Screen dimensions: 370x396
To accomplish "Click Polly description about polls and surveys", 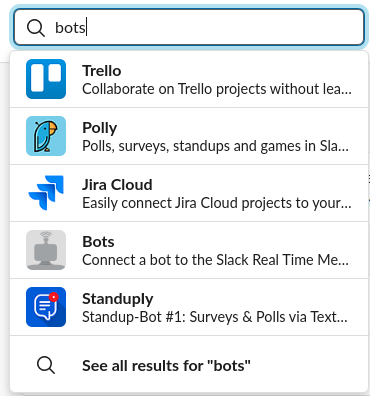I will coord(216,146).
